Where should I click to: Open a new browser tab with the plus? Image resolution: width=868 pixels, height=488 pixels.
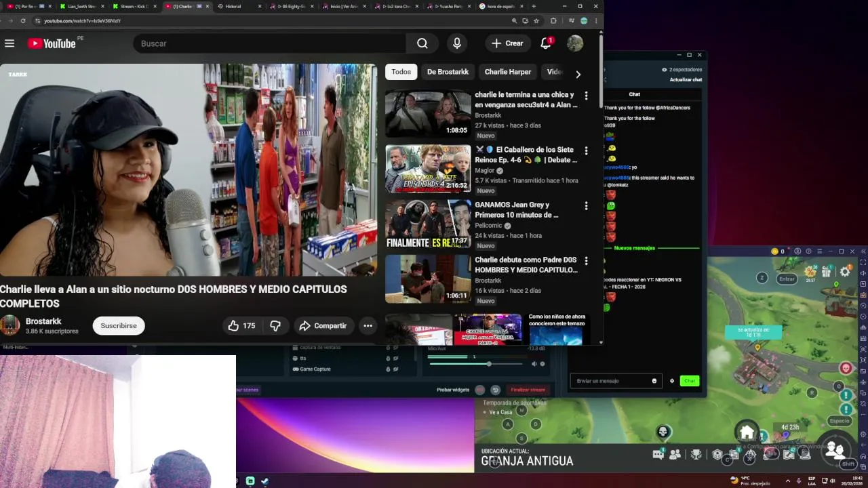pos(534,6)
